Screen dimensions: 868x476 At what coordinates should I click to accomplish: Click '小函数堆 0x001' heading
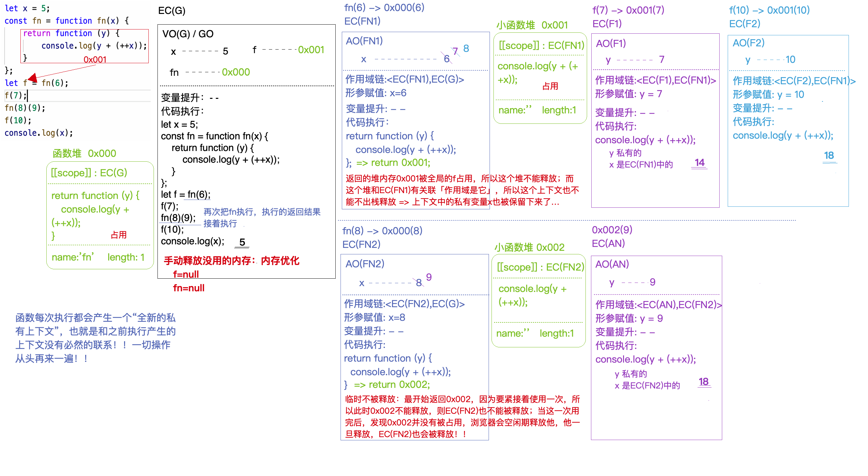click(x=532, y=25)
